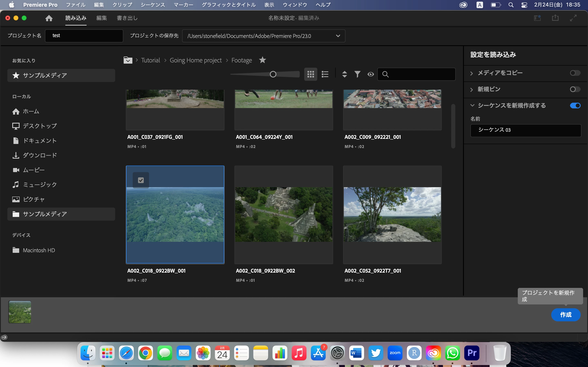Open the シーケンス menu in menu bar
Image resolution: width=588 pixels, height=367 pixels.
[153, 5]
